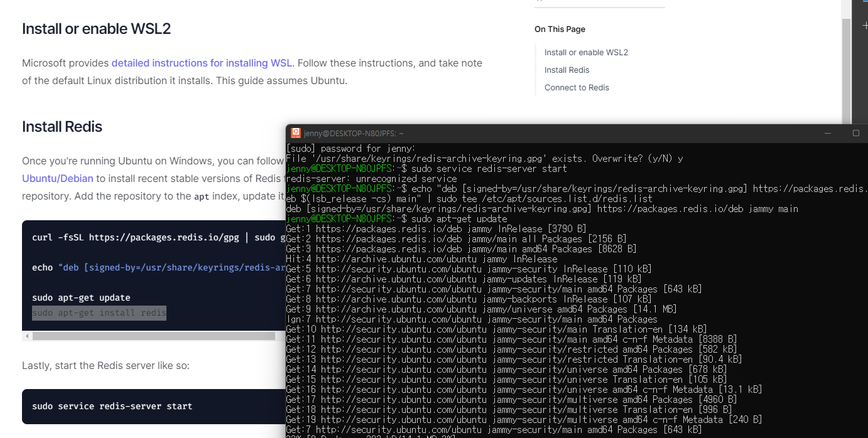This screenshot has height=438, width=868.
Task: Go to Connect to Redis in On This Page
Action: [x=577, y=87]
